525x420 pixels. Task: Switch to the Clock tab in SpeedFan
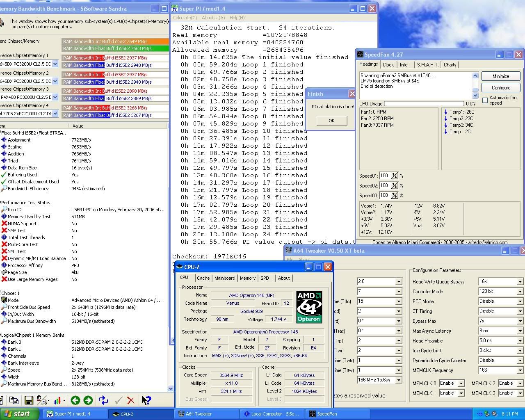388,65
